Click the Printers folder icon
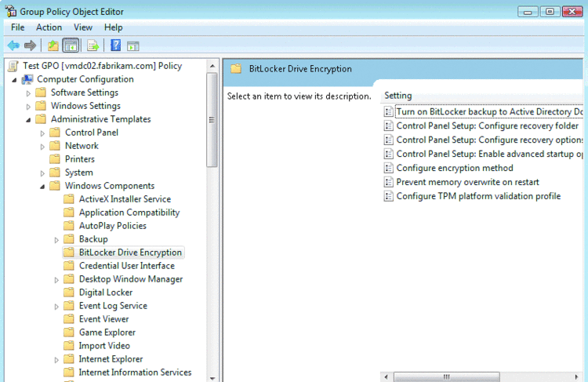The image size is (588, 382). click(55, 159)
